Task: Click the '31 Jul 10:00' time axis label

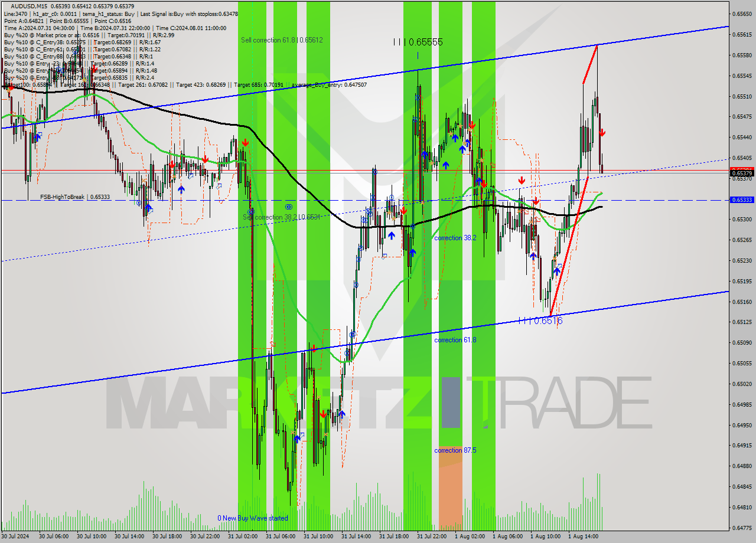Action: 318,537
